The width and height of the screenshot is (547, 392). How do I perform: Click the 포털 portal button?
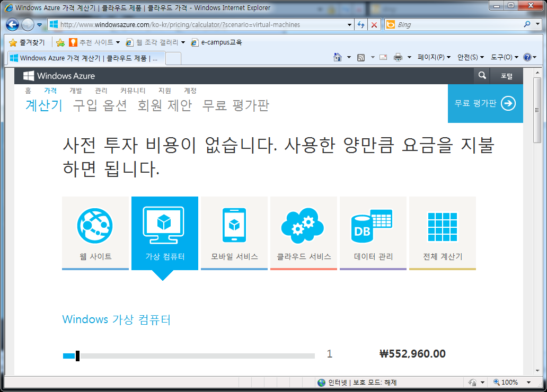point(507,76)
